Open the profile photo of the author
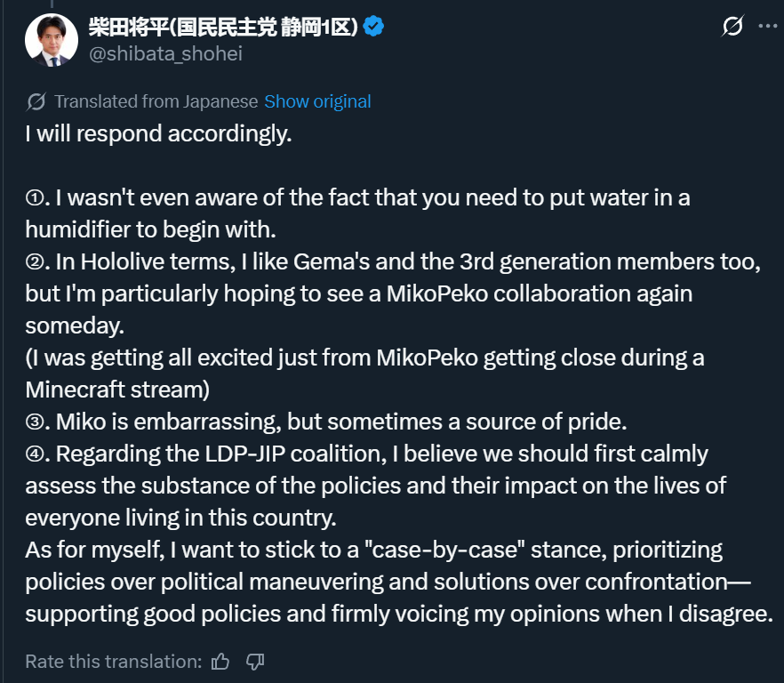The image size is (784, 683). [52, 40]
